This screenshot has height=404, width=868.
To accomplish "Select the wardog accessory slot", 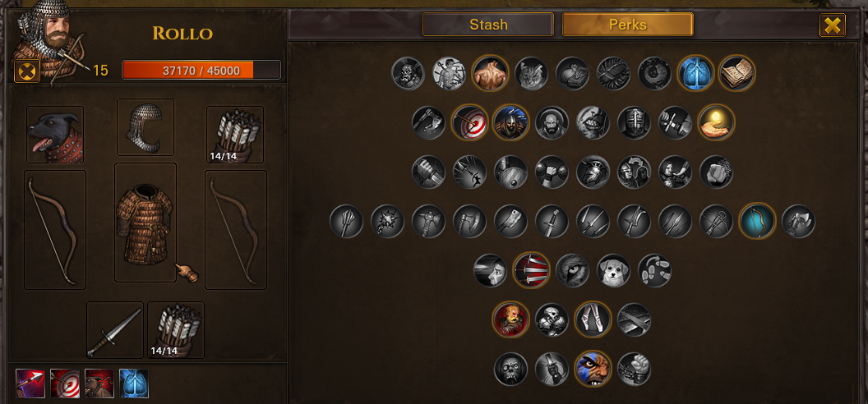I will (55, 135).
